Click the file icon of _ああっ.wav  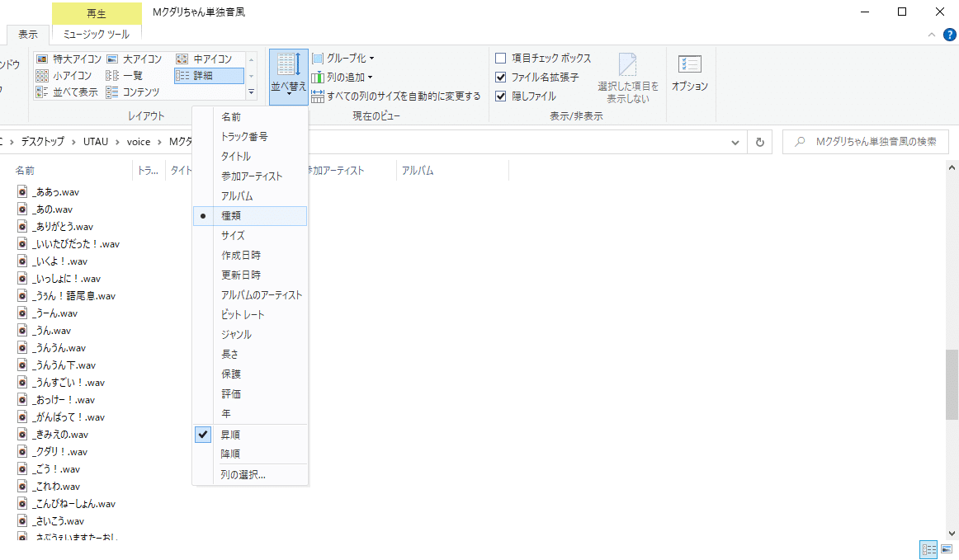coord(22,191)
